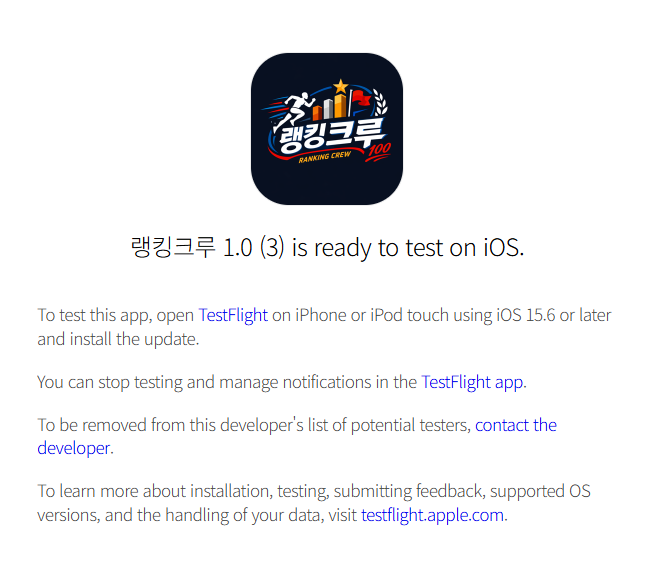The width and height of the screenshot is (668, 562).
Task: Click the white laurel wreath in the logo
Action: click(380, 101)
